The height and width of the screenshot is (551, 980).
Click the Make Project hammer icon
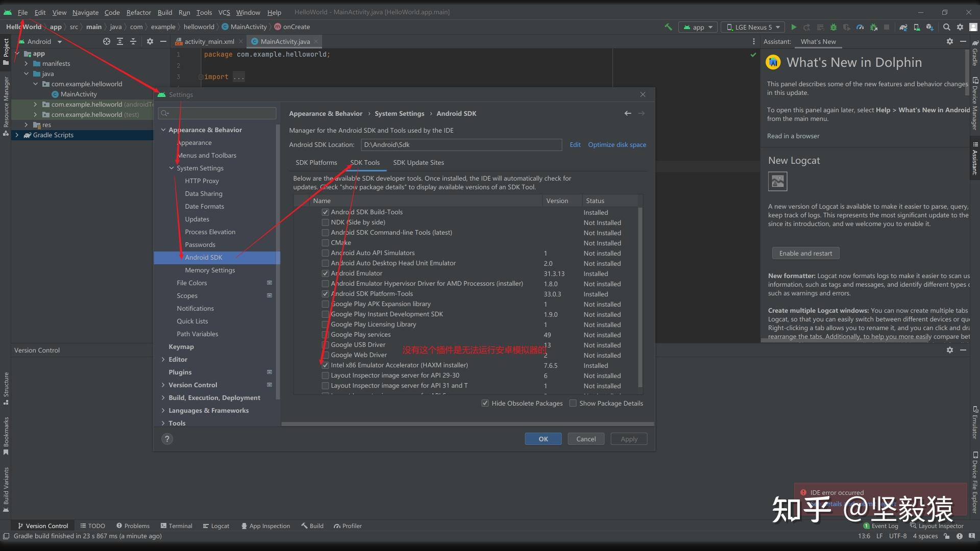668,27
